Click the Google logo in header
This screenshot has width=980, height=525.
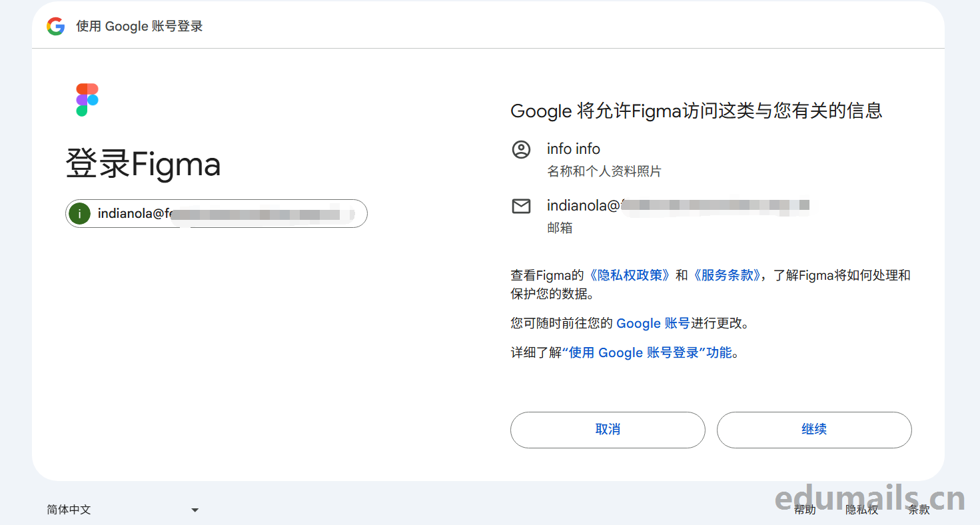(x=56, y=27)
